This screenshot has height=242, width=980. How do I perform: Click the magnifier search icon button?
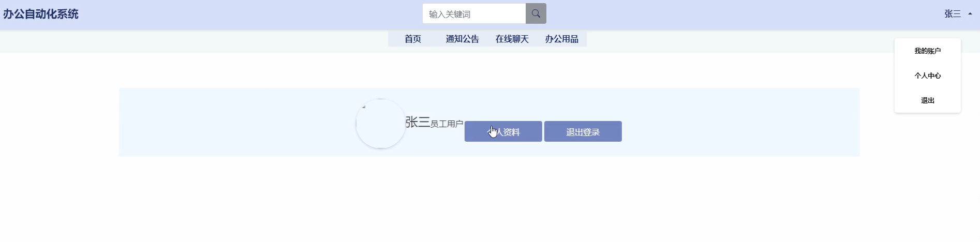point(536,14)
